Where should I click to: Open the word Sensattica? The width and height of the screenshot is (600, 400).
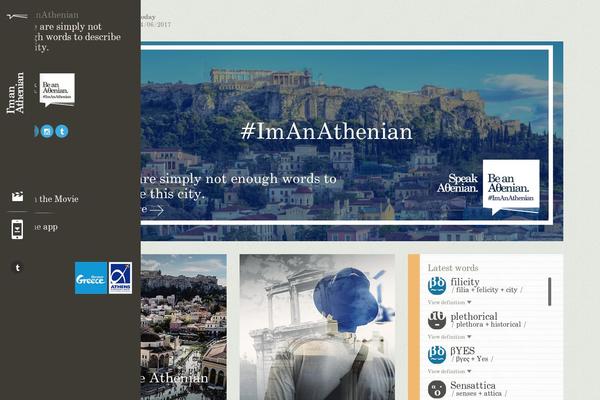point(473,385)
